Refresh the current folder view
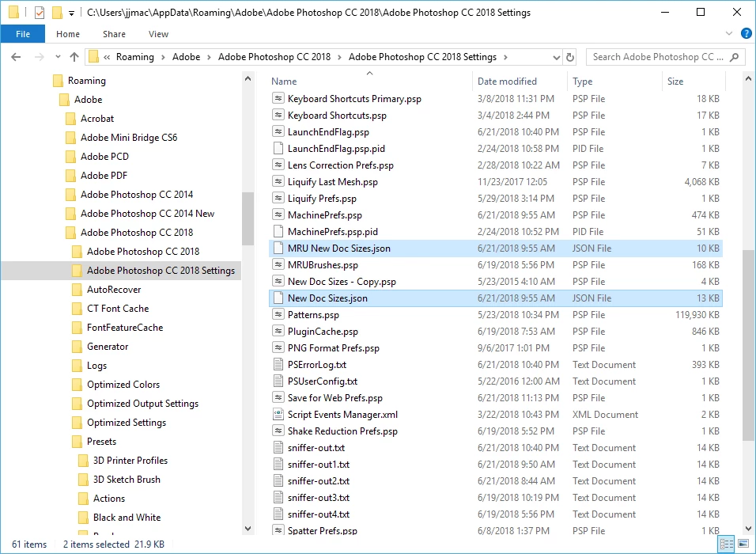Viewport: 756px width, 554px height. click(x=570, y=57)
